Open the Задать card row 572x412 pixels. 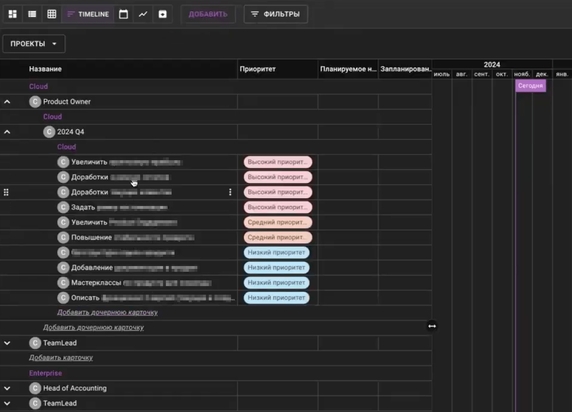point(119,207)
